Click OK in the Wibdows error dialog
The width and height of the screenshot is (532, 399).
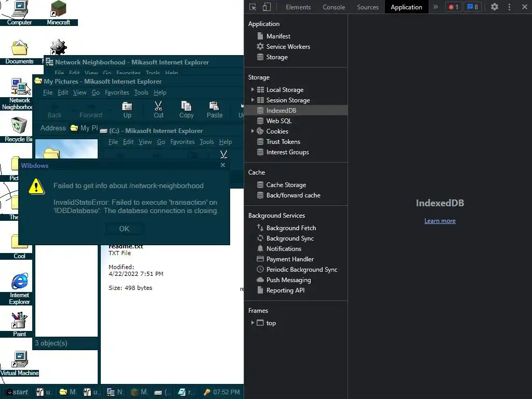124,229
